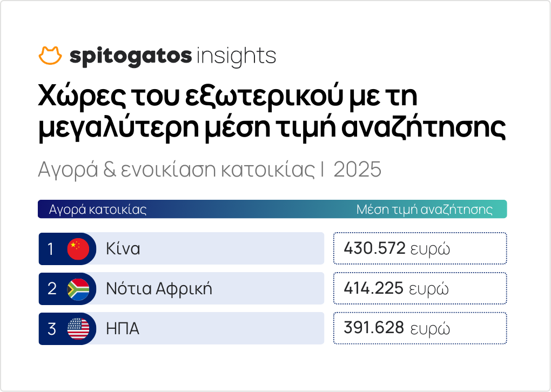This screenshot has height=392, width=551.
Task: Click the Νότια Αφρική country label
Action: coord(159,289)
